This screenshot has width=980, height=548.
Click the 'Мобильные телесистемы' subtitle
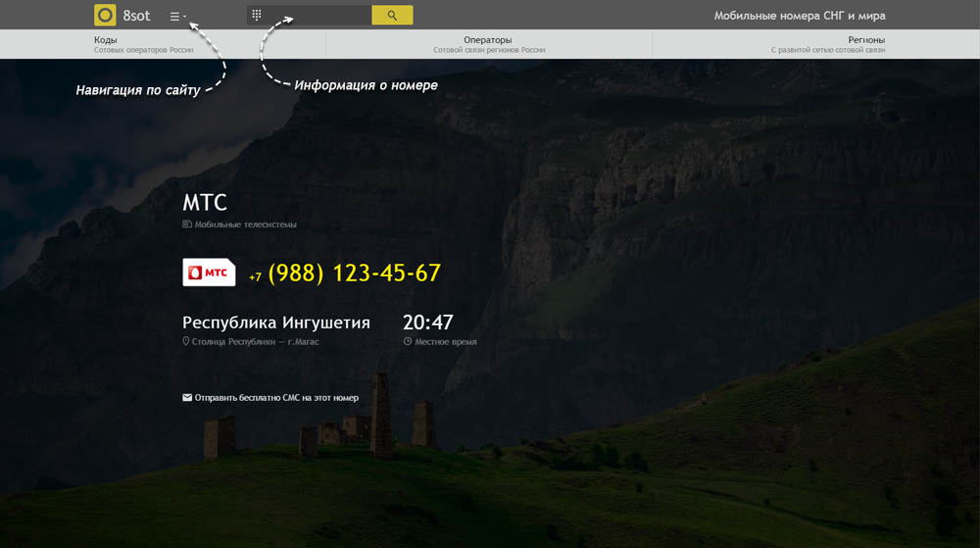point(246,224)
